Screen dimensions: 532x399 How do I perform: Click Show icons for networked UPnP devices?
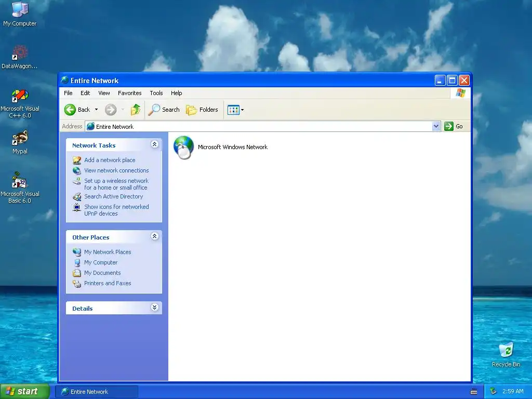pyautogui.click(x=116, y=210)
